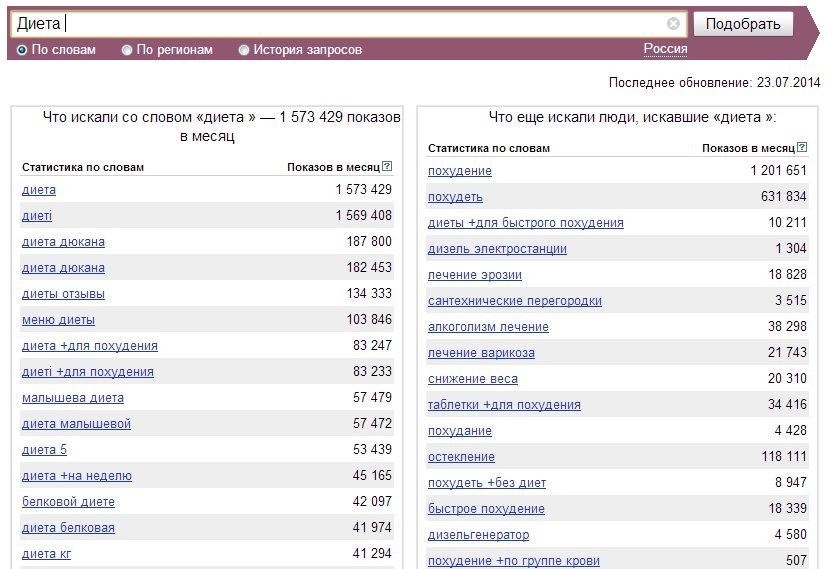
Task: Open the 'диета +на неделю' link
Action: 77,476
